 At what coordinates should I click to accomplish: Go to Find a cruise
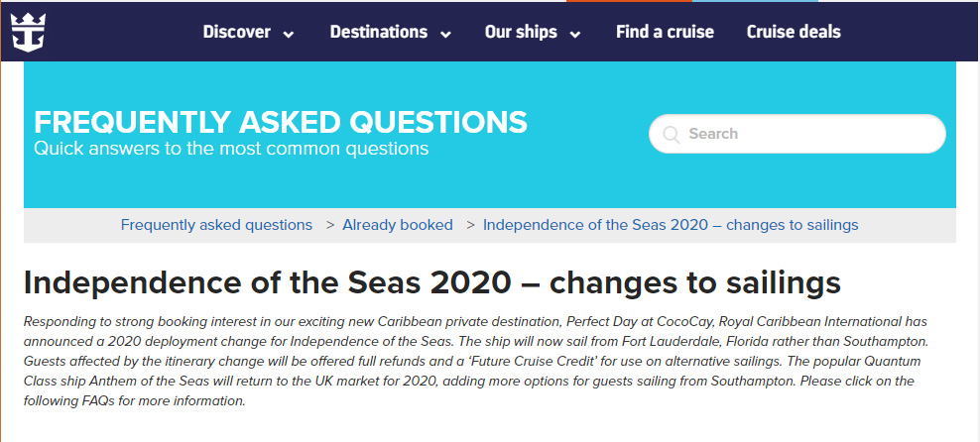[665, 32]
